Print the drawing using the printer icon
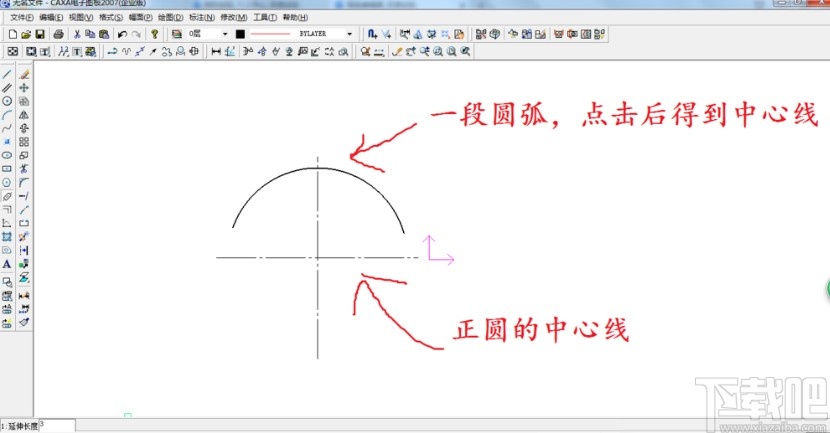 [x=59, y=34]
